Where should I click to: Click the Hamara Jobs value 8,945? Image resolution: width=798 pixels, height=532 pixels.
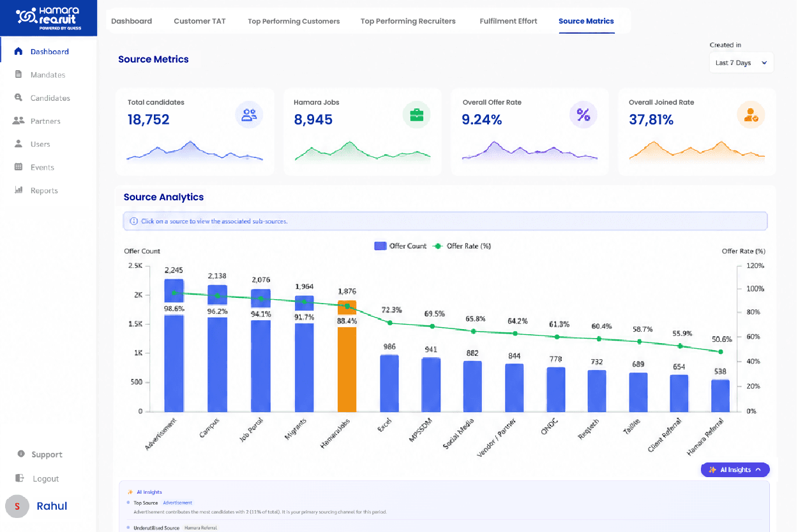(313, 119)
